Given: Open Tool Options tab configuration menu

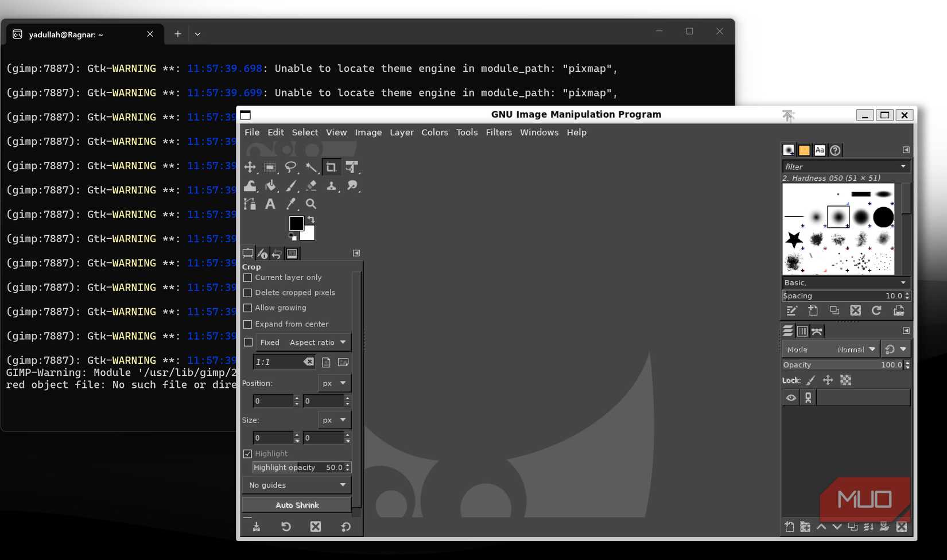Looking at the screenshot, I should click(356, 253).
